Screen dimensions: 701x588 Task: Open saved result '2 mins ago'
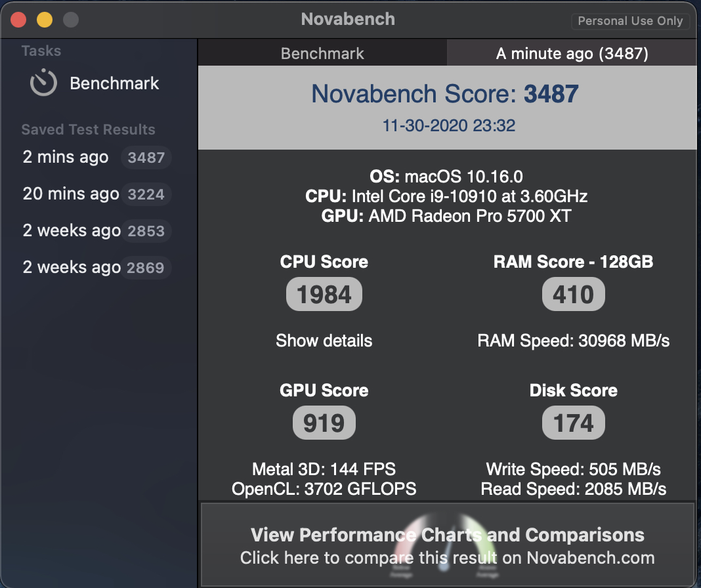65,157
